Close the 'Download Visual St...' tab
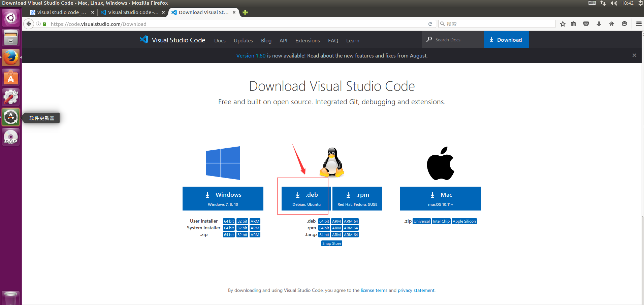The height and width of the screenshot is (305, 644). tap(234, 12)
